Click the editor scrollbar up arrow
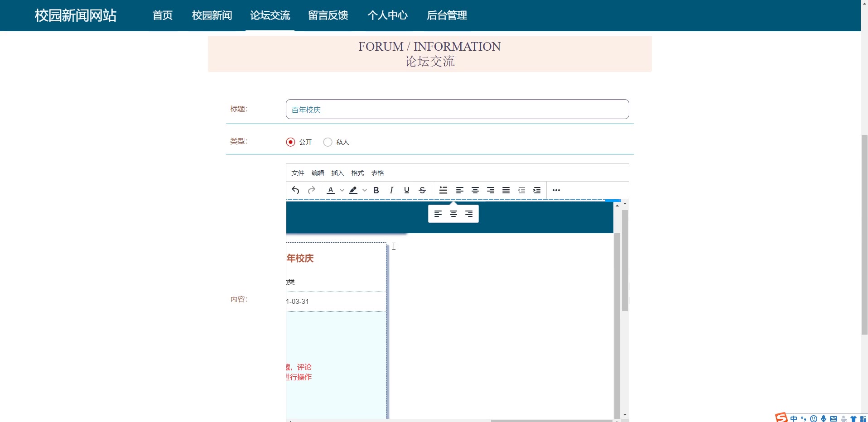 (x=625, y=204)
